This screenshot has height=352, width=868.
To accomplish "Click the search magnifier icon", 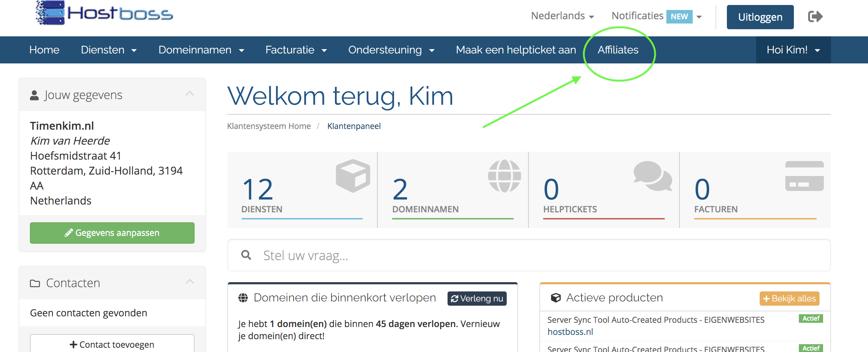I will point(246,255).
